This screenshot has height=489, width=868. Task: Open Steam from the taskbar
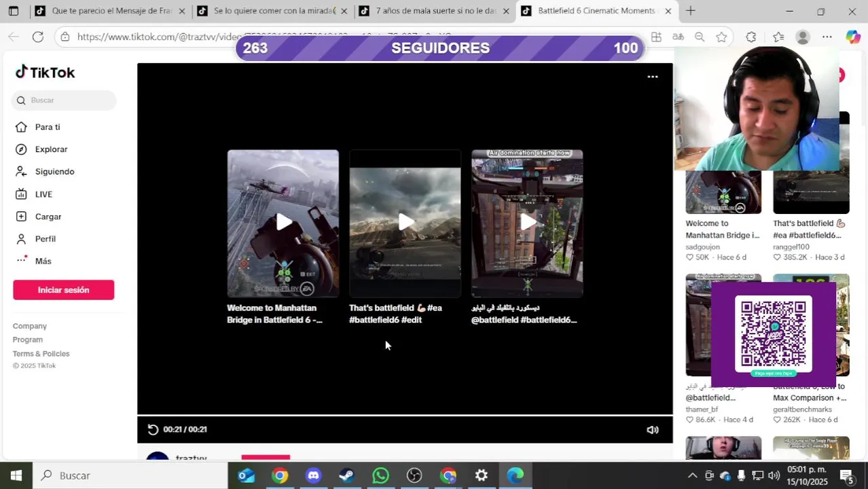346,475
